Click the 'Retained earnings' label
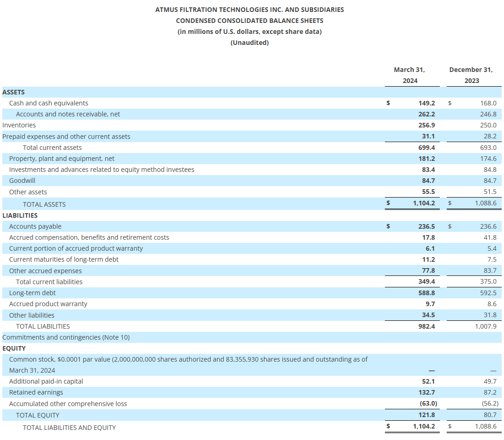The width and height of the screenshot is (504, 440). click(36, 392)
